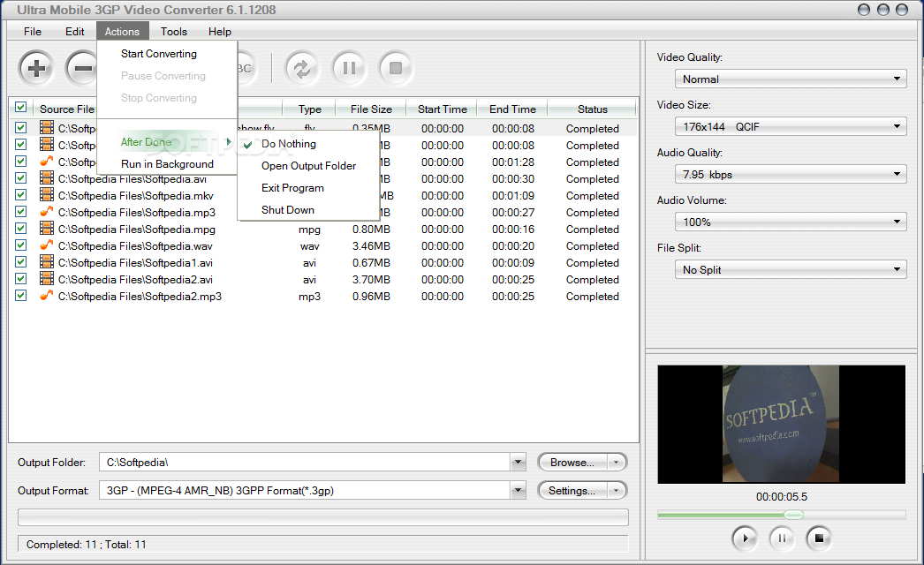Click the Settings button

click(x=572, y=490)
